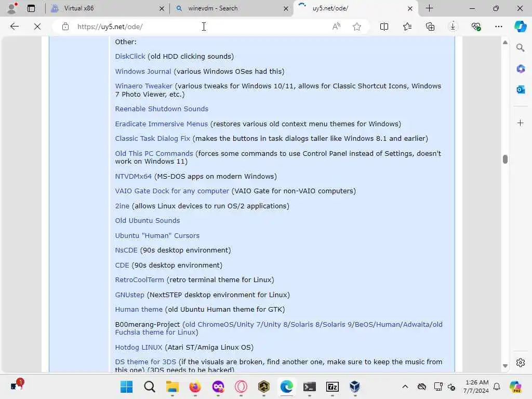532x399 pixels.
Task: Open the NsCDE link
Action: pos(126,250)
